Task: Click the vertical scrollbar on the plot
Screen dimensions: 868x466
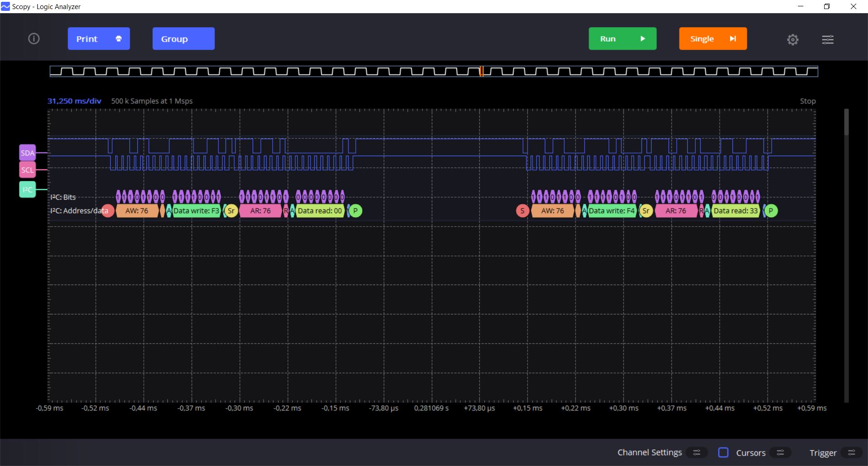Action: (x=846, y=122)
